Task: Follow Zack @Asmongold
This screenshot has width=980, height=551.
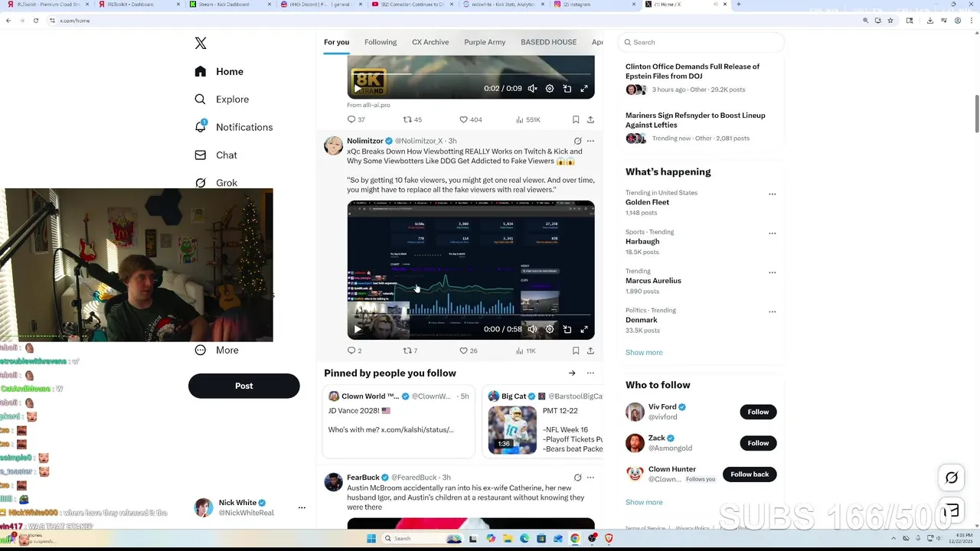Action: click(758, 443)
